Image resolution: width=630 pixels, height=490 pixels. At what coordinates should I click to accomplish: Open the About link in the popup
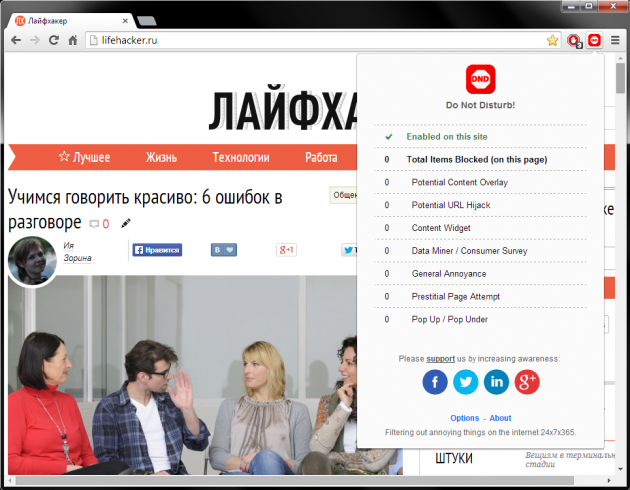pyautogui.click(x=500, y=418)
